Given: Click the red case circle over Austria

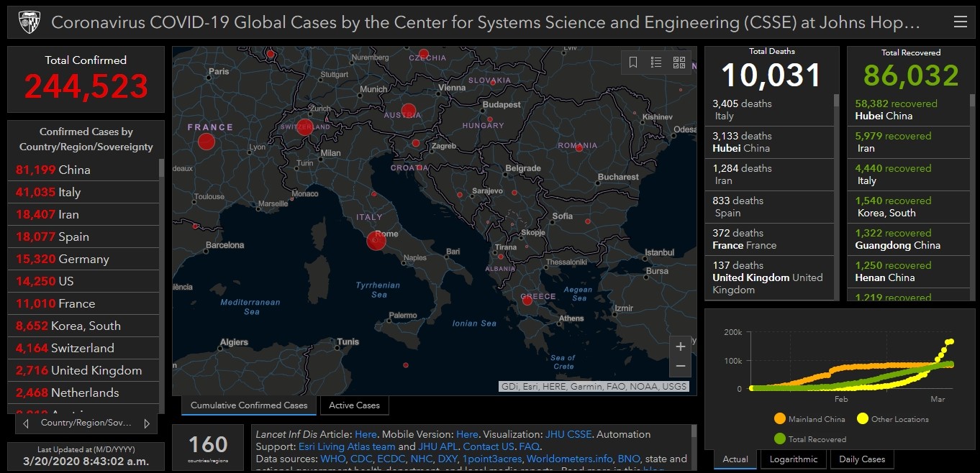Looking at the screenshot, I should point(409,111).
